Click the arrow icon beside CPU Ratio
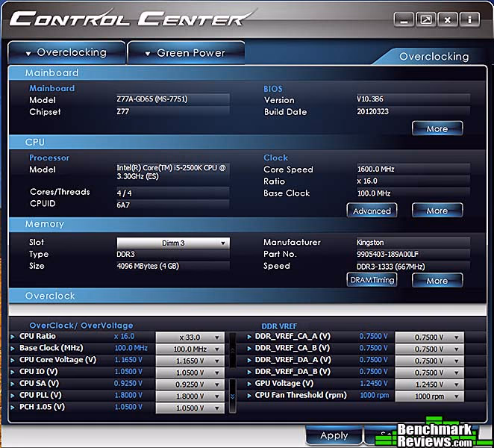Image resolution: width=494 pixels, height=448 pixels. coord(13,337)
